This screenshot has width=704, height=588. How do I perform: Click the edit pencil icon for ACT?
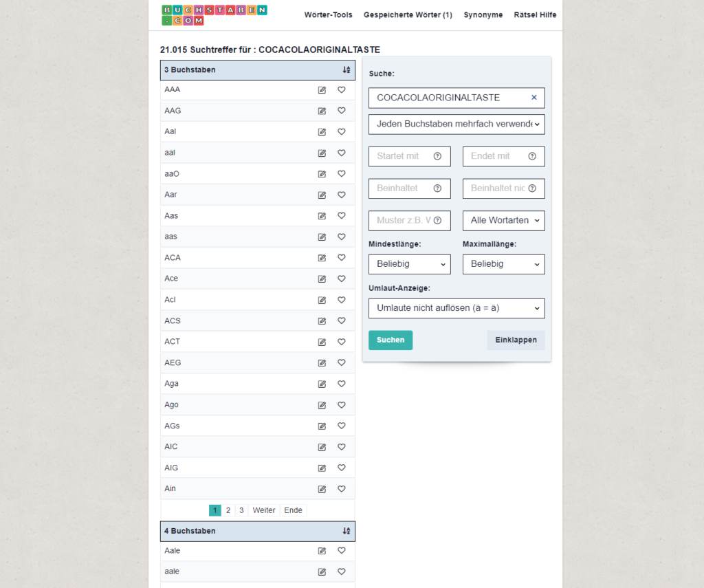322,342
